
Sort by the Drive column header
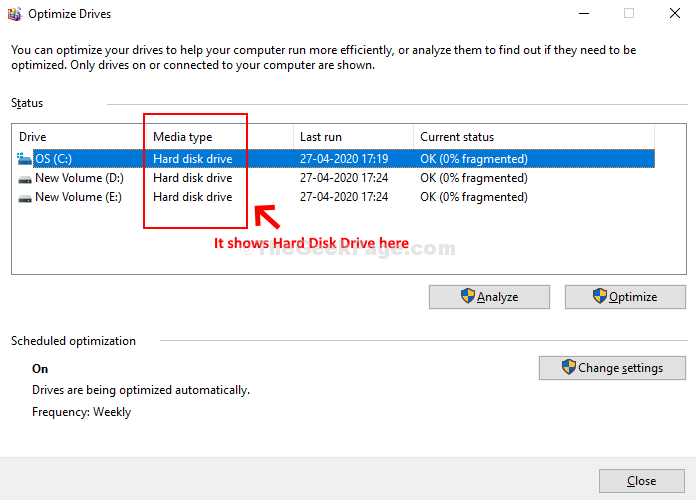[80, 137]
